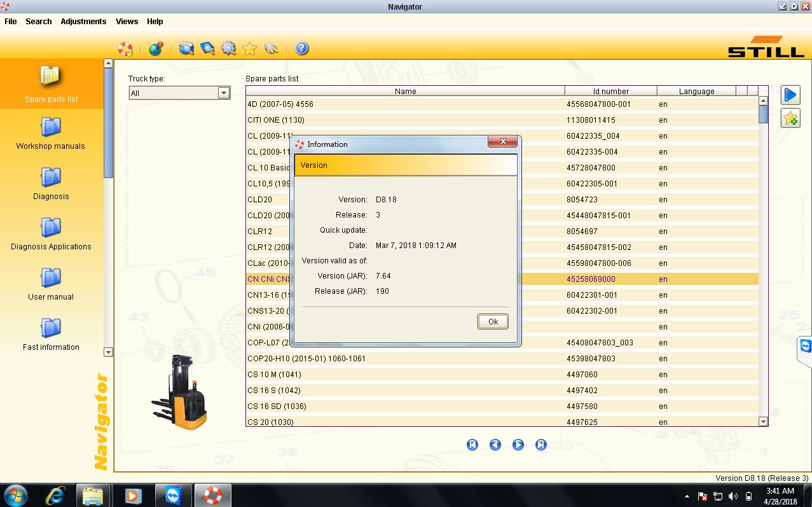Select the CS 16 S (1042) row
The image size is (812, 507).
pyautogui.click(x=502, y=390)
